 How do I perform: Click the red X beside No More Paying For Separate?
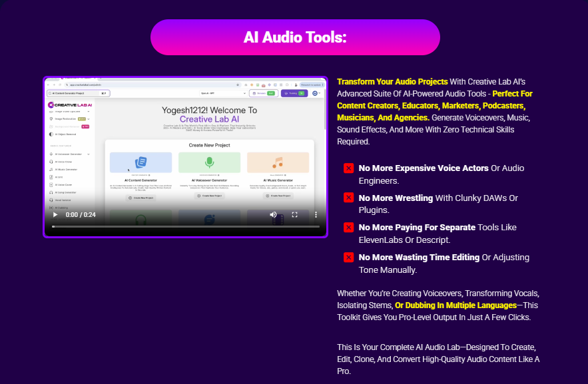349,228
